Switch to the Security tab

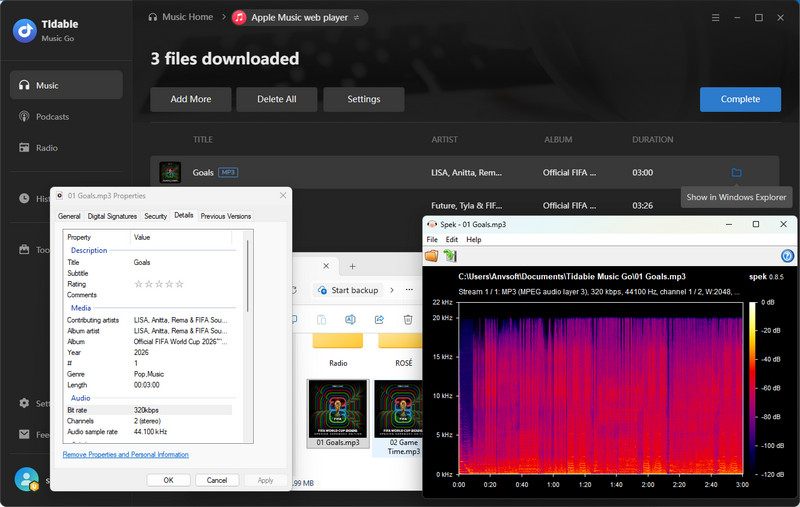(x=156, y=216)
